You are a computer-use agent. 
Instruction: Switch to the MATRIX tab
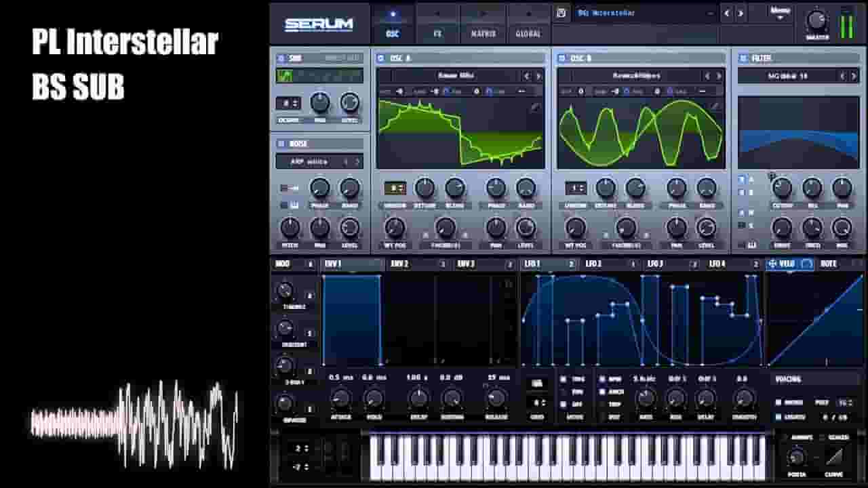pyautogui.click(x=483, y=22)
